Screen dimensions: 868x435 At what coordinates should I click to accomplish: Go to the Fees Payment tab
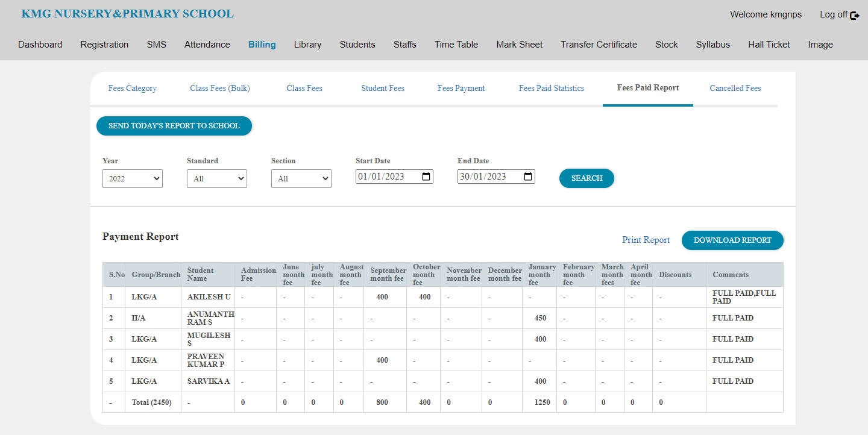pyautogui.click(x=461, y=88)
